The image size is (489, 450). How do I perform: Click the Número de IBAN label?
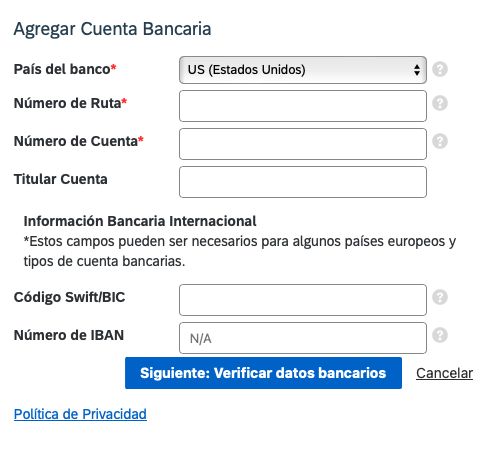[x=69, y=335]
